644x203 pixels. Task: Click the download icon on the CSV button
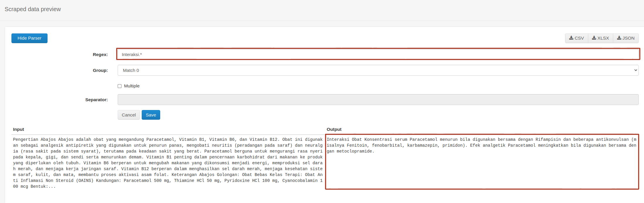click(x=571, y=38)
